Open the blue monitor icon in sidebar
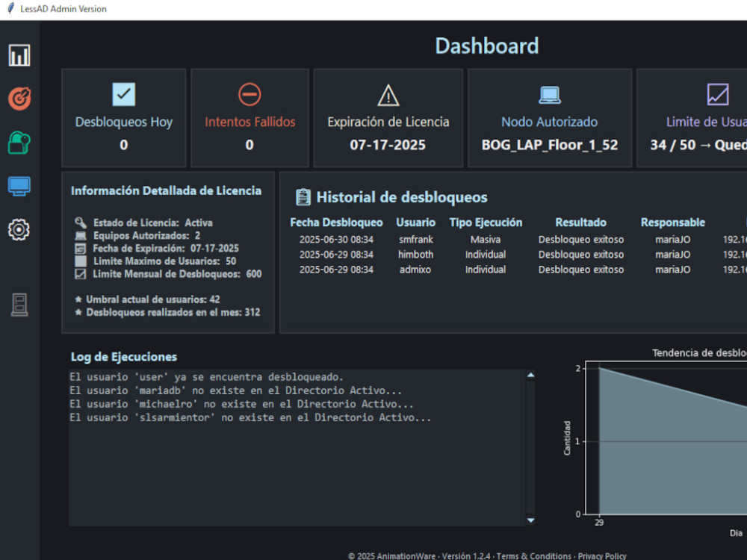747x560 pixels. click(x=19, y=186)
